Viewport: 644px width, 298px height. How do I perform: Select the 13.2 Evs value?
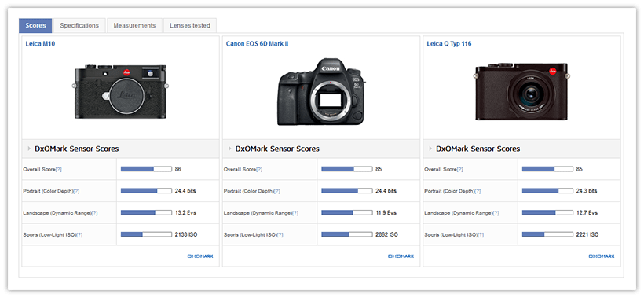[x=185, y=212]
